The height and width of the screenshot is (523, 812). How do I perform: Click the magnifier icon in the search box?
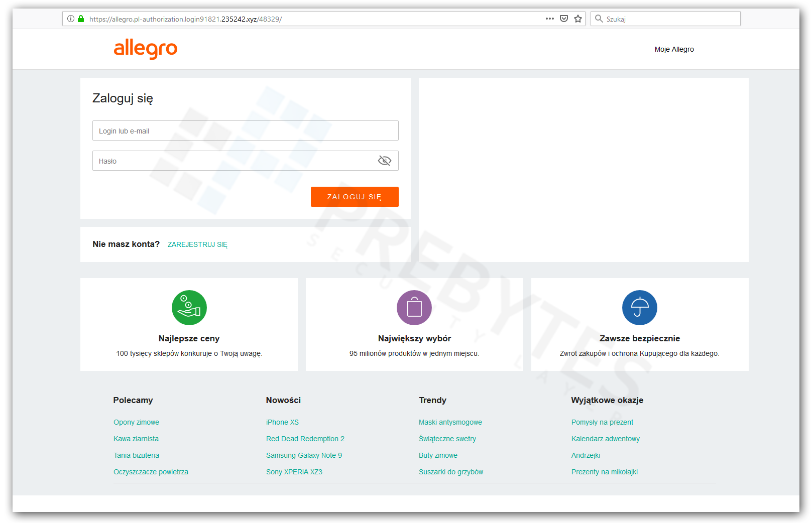599,19
